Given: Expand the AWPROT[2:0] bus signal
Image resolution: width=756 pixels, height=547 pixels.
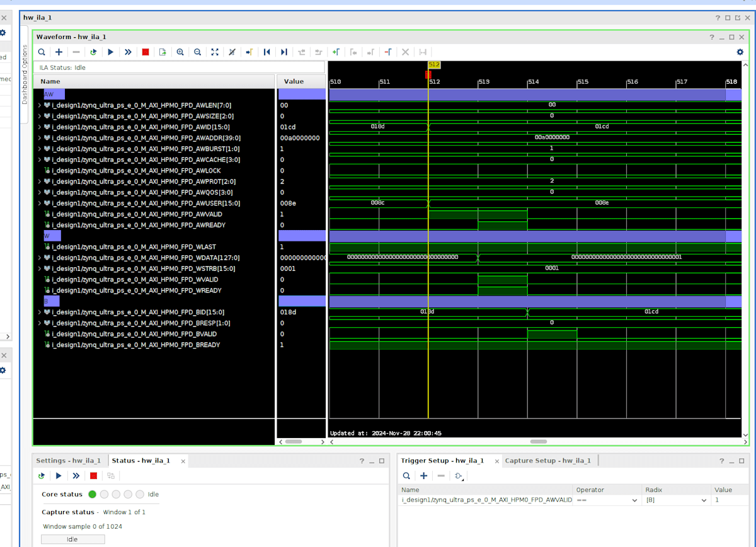Looking at the screenshot, I should [39, 181].
